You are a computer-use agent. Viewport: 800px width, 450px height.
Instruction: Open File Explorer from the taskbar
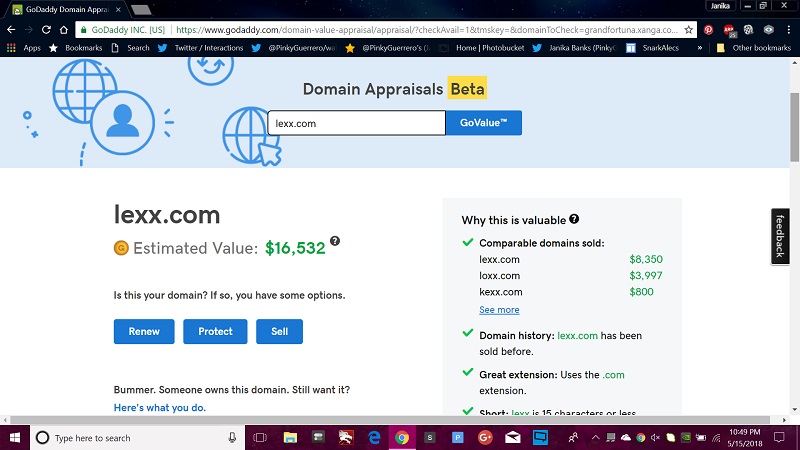[x=290, y=437]
